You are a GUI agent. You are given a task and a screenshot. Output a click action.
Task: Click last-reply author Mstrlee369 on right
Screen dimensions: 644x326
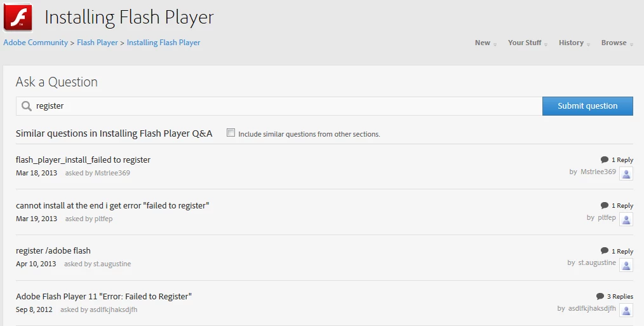point(598,172)
